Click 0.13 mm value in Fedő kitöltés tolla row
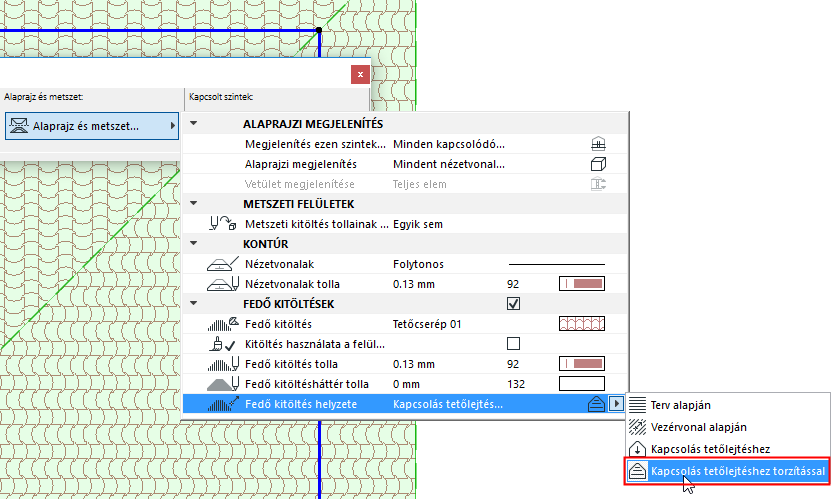Screen dimensions: 832x499 (x=413, y=364)
